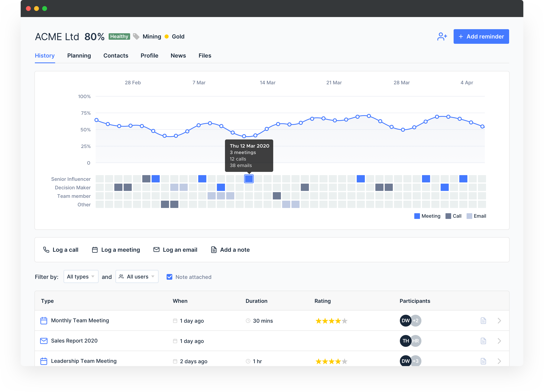Click the Rating column header
This screenshot has width=544, height=392.
coord(322,301)
